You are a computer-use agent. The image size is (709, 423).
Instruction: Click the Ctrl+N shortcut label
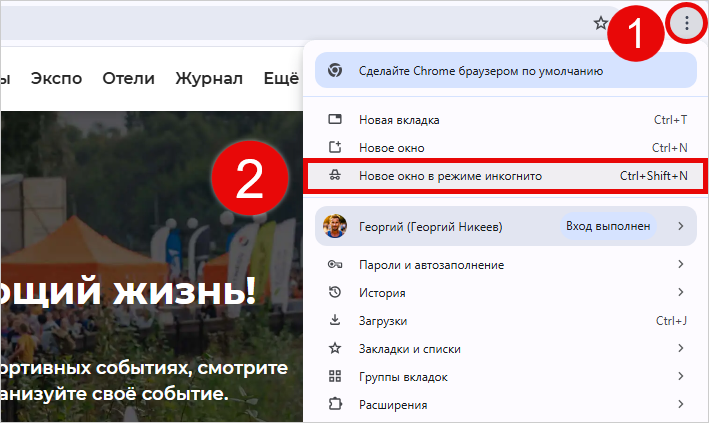click(670, 148)
